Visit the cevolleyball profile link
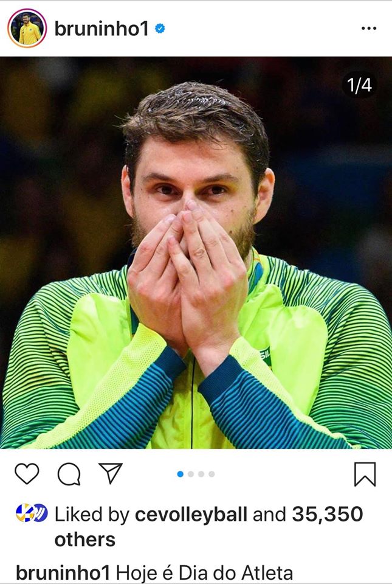This screenshot has height=584, width=392. pos(191,515)
